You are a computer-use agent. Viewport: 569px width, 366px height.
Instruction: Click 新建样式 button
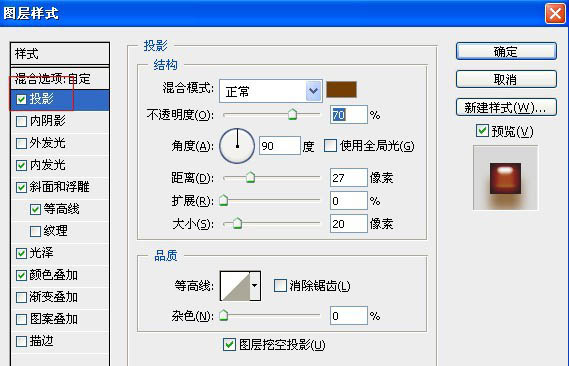[506, 107]
